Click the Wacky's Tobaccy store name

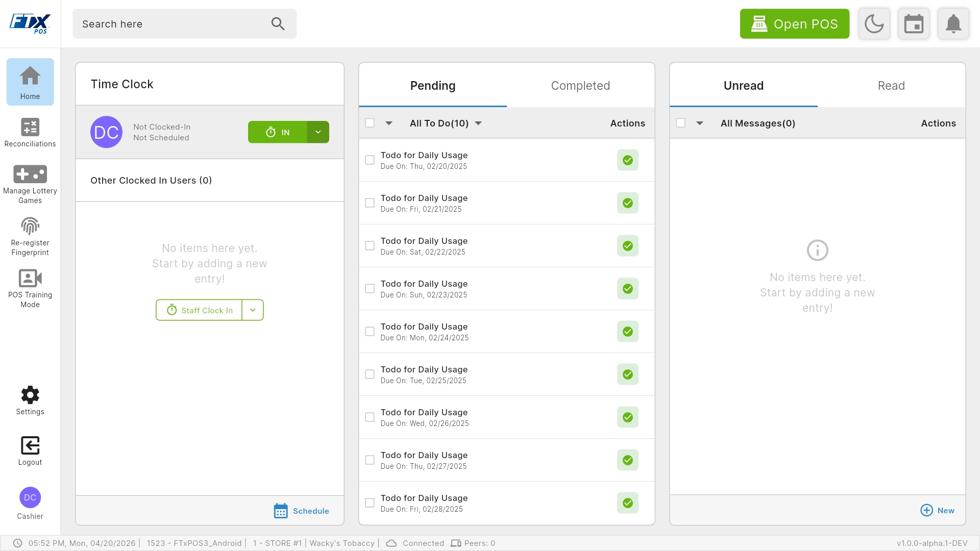point(342,543)
